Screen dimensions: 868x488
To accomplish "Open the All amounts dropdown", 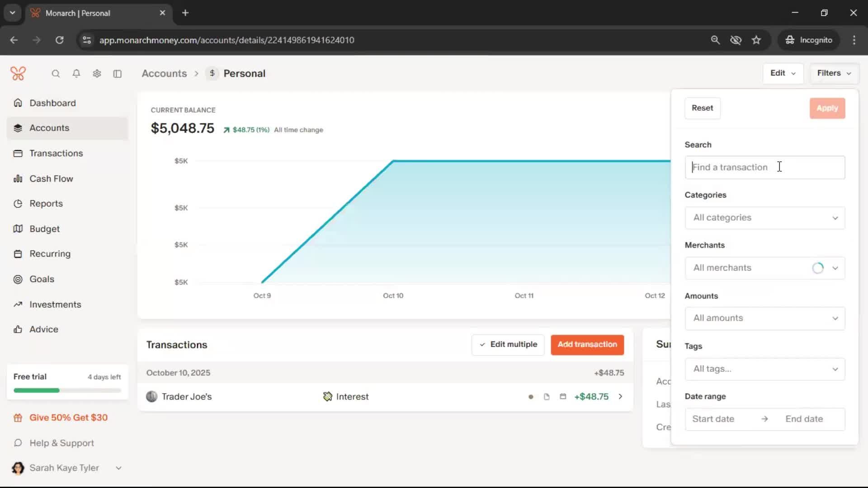I will (764, 318).
